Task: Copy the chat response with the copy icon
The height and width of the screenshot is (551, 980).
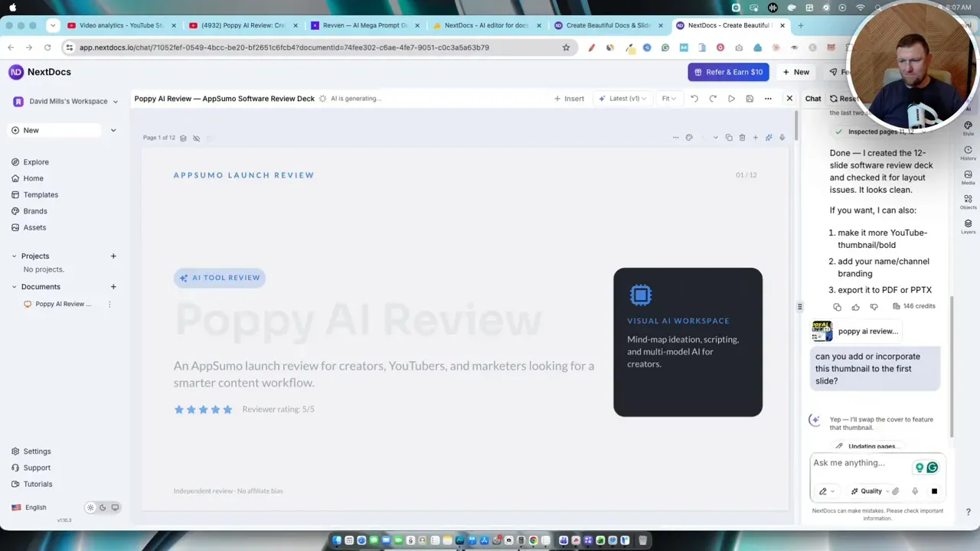Action: tap(837, 307)
